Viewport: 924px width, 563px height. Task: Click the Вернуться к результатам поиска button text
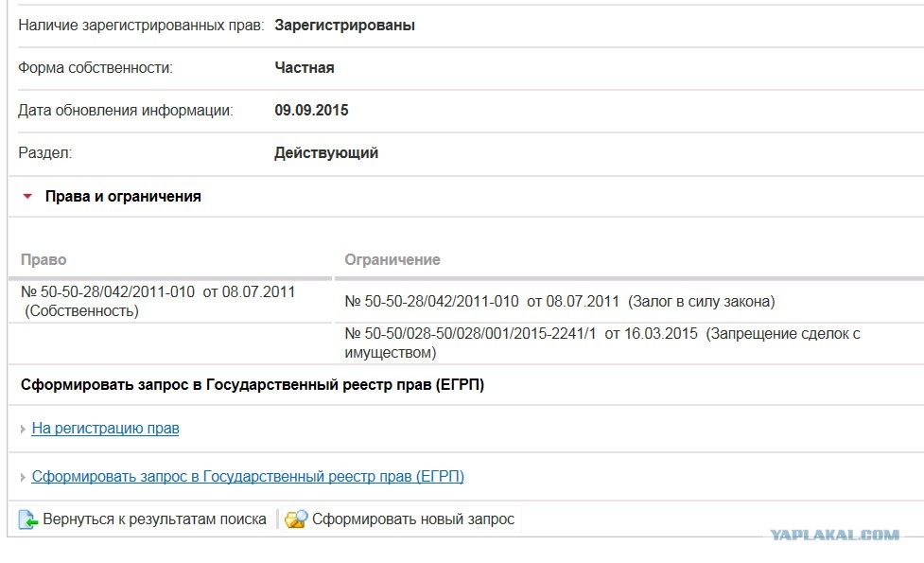coord(154,519)
